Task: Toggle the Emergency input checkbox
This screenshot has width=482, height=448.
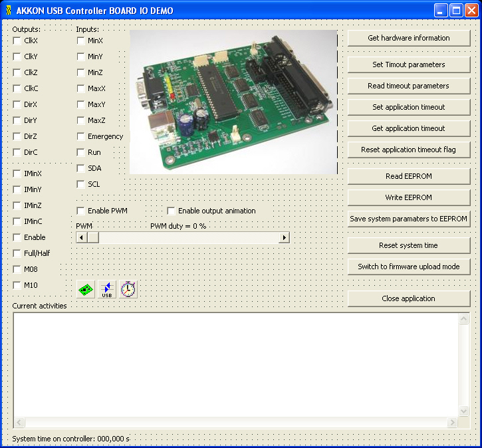Action: coord(80,136)
